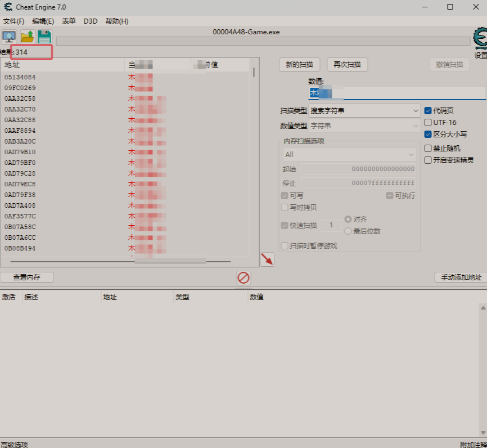Enable the 开启变速精灵 checkbox

[428, 160]
